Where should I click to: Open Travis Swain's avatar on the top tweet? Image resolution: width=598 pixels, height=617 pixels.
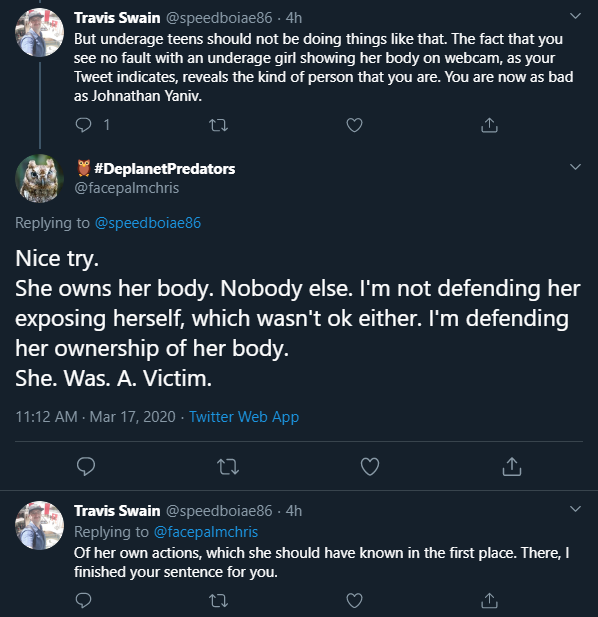[39, 32]
